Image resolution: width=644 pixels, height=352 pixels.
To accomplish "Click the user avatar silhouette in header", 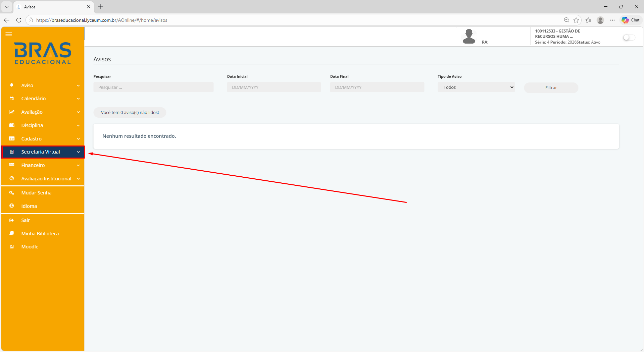I will click(x=469, y=36).
